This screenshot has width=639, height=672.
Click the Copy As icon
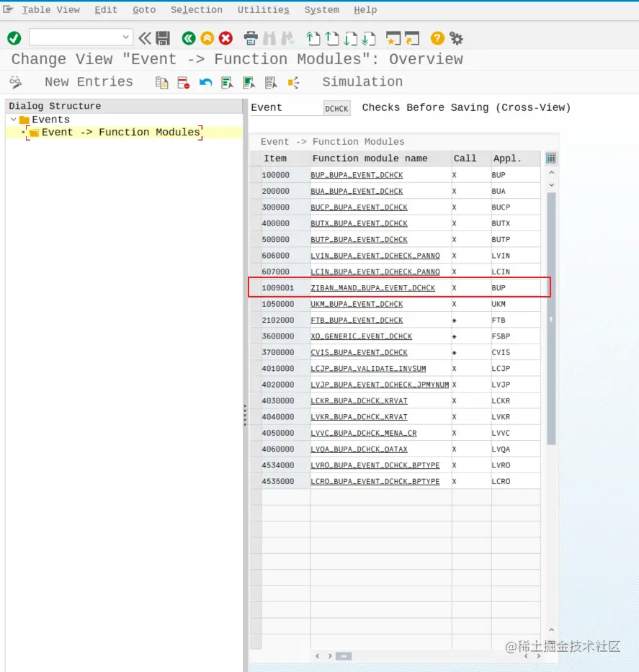click(x=161, y=82)
